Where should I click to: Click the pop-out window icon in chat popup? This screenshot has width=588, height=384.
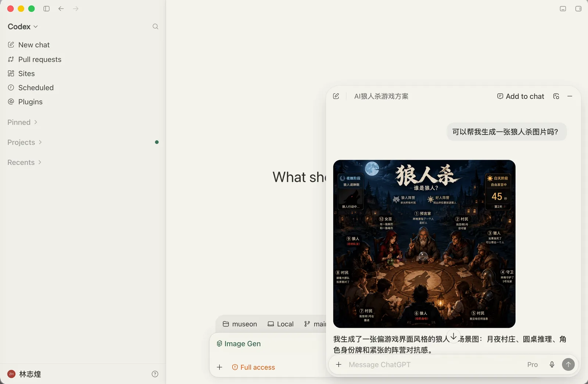(x=556, y=96)
